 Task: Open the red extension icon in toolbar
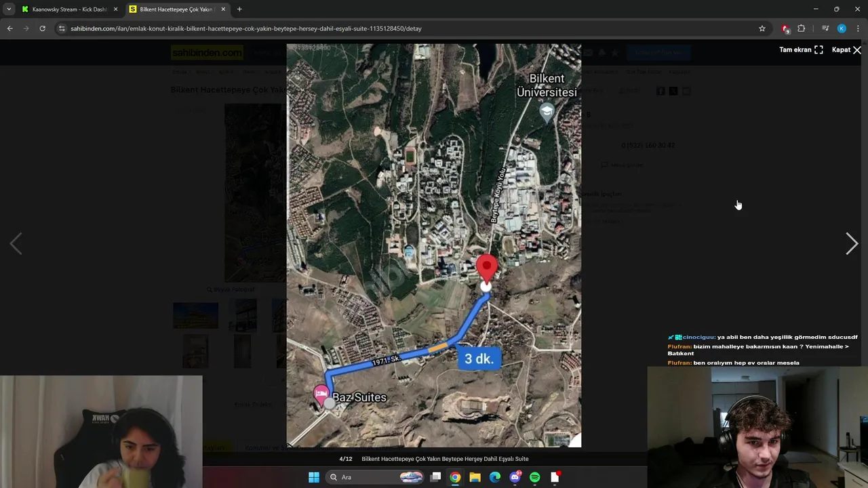[x=785, y=28]
